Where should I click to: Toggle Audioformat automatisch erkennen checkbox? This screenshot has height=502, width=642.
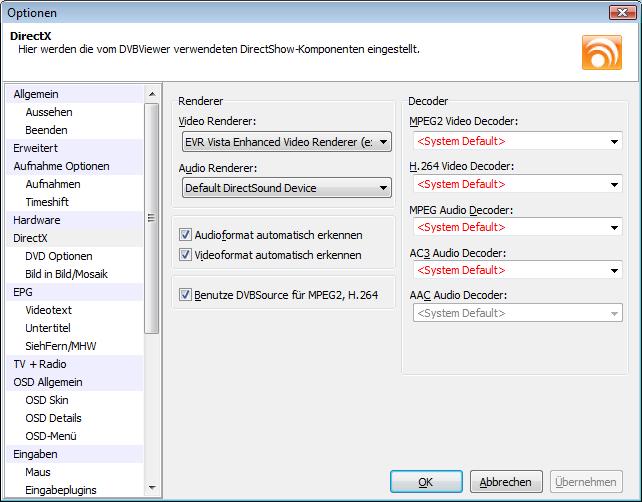185,235
